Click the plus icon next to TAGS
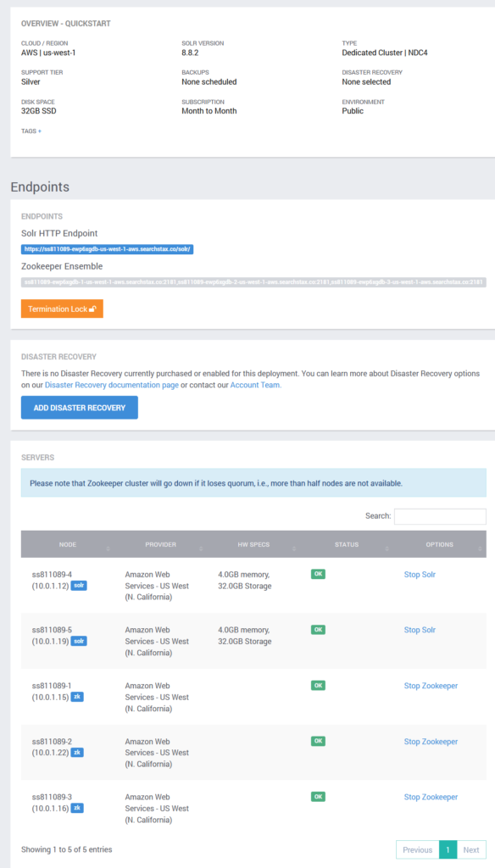This screenshot has height=868, width=495. (40, 131)
